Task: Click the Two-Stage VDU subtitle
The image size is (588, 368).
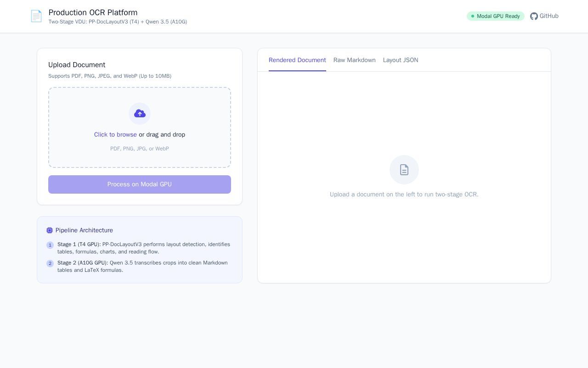Action: (x=118, y=22)
